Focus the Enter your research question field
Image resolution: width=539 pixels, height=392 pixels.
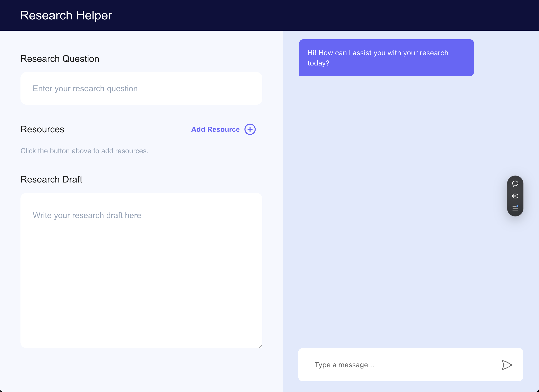(x=141, y=88)
